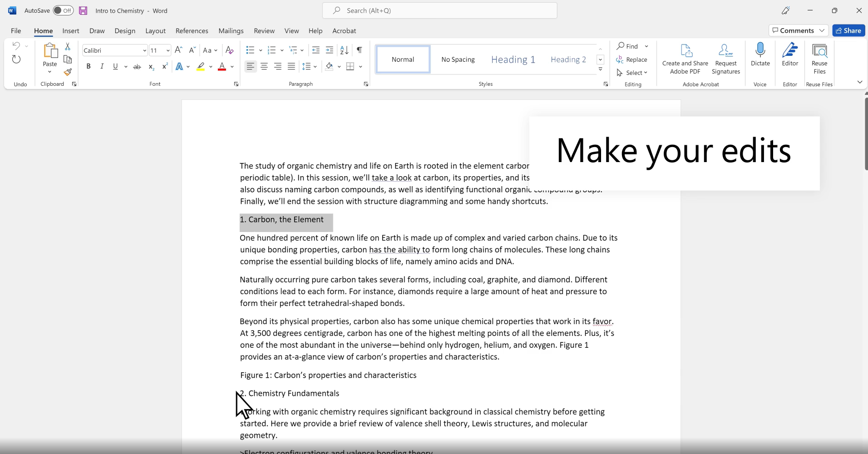Open the File tab
The width and height of the screenshot is (868, 454).
pyautogui.click(x=16, y=31)
